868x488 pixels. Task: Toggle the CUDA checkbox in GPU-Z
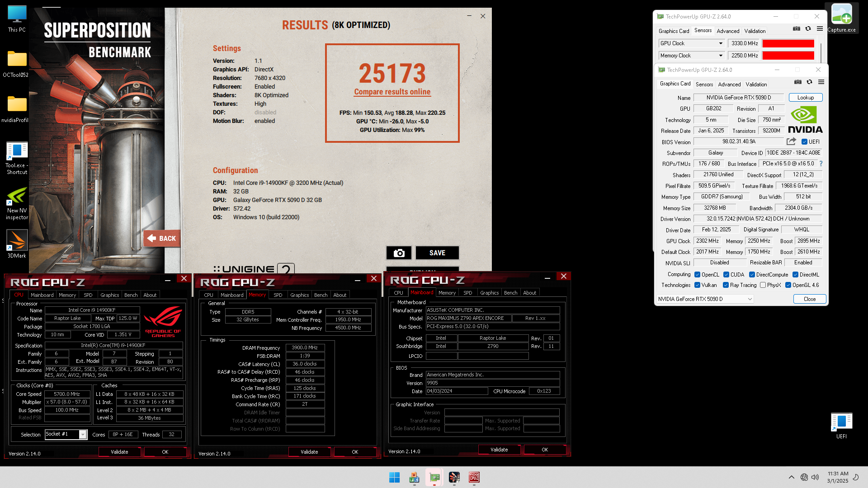click(726, 275)
